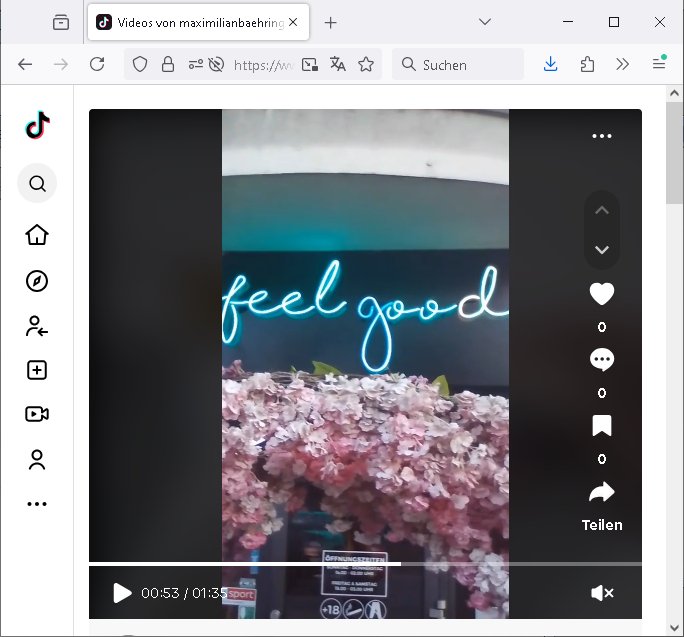684x637 pixels.
Task: Go to the For You home feed
Action: [x=37, y=235]
